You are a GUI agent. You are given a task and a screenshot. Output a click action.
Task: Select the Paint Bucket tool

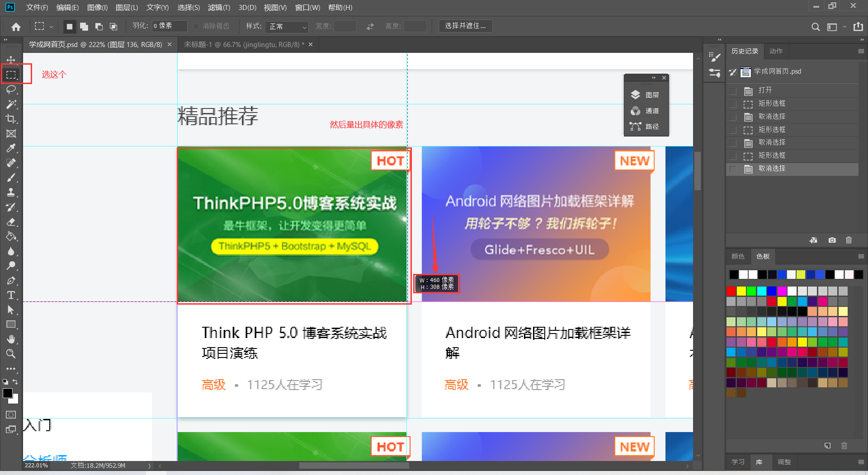point(11,236)
